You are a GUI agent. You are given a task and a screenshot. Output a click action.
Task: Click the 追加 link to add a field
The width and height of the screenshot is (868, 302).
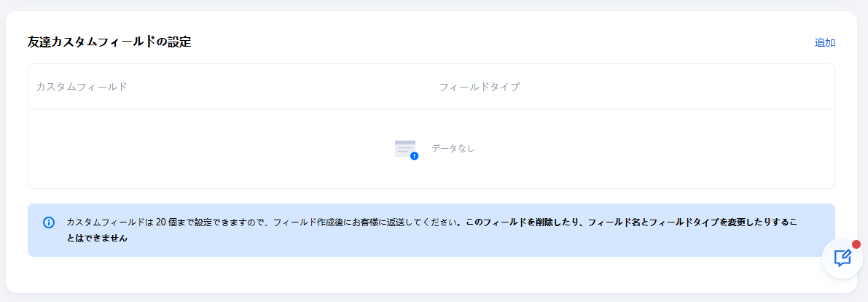coord(824,42)
